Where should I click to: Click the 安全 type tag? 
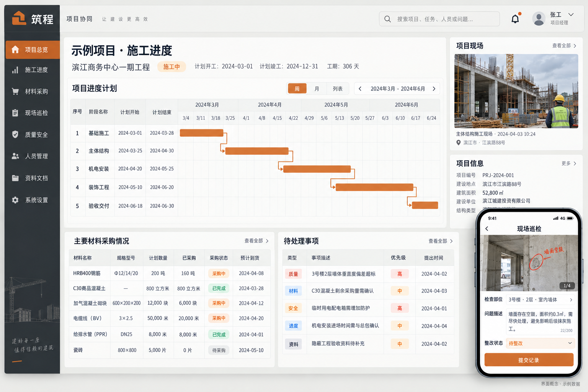pos(293,308)
